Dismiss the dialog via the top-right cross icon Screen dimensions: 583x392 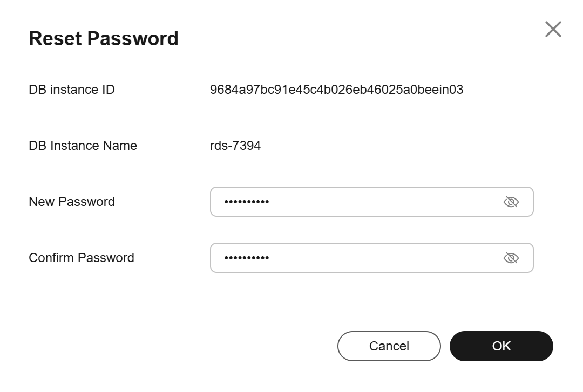pyautogui.click(x=553, y=29)
